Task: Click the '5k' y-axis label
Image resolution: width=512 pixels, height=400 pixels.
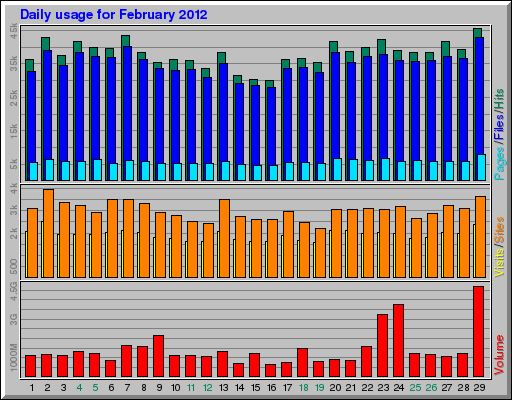Action: 14,164
